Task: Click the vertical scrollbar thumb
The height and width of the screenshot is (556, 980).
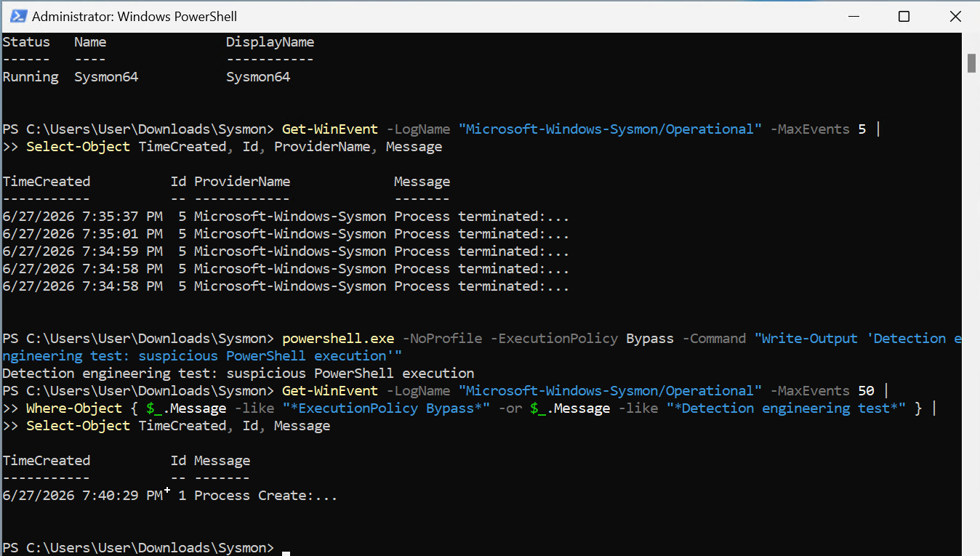Action: (971, 63)
